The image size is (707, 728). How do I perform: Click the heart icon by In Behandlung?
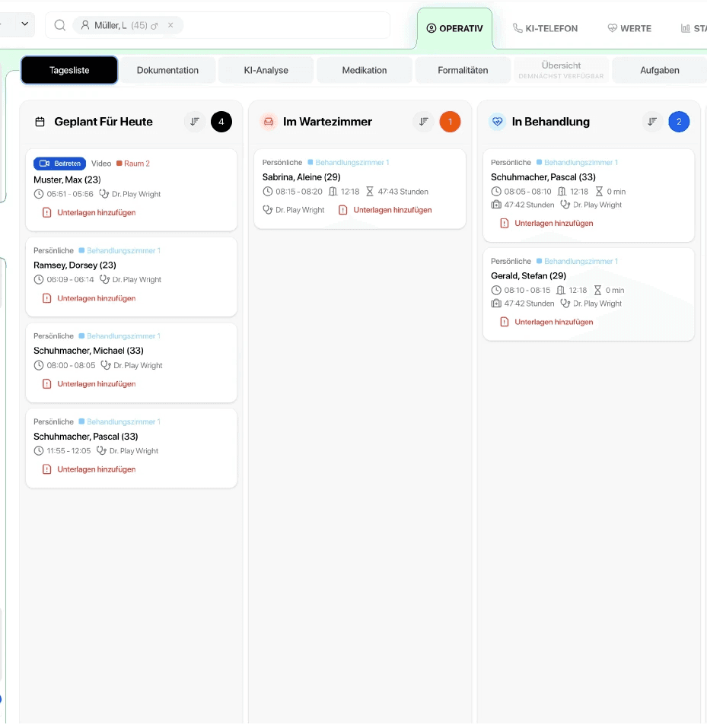coord(497,122)
